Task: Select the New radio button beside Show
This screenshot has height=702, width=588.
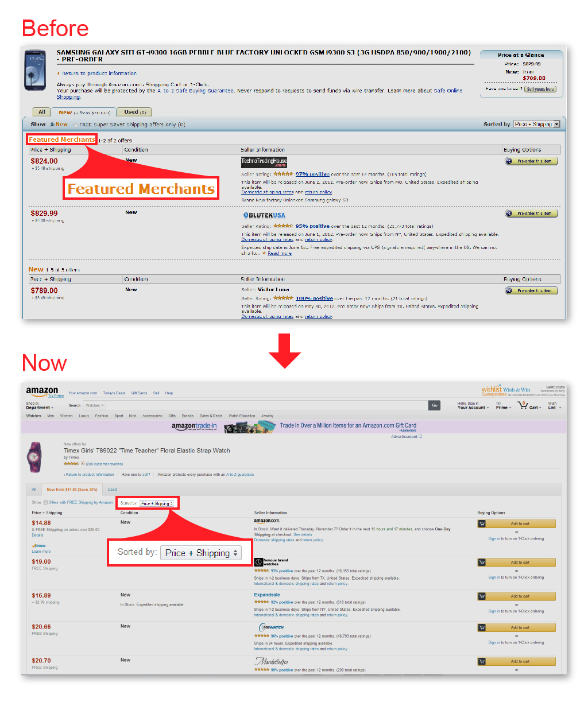Action: pyautogui.click(x=52, y=125)
